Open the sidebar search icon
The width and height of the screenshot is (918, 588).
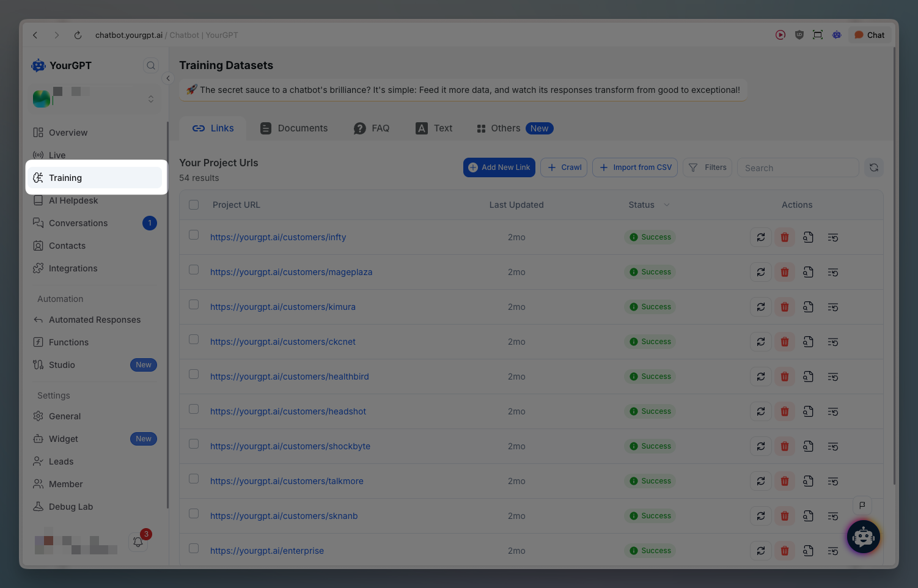(x=151, y=65)
